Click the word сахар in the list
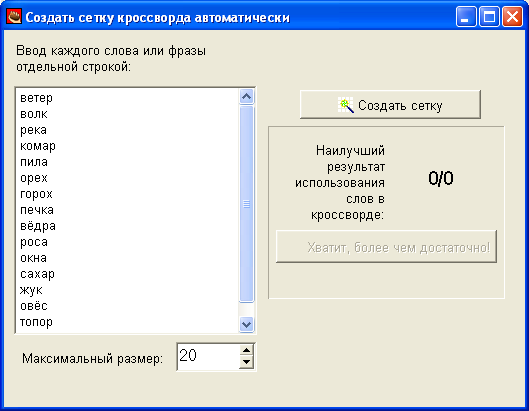This screenshot has height=411, width=529. [37, 274]
